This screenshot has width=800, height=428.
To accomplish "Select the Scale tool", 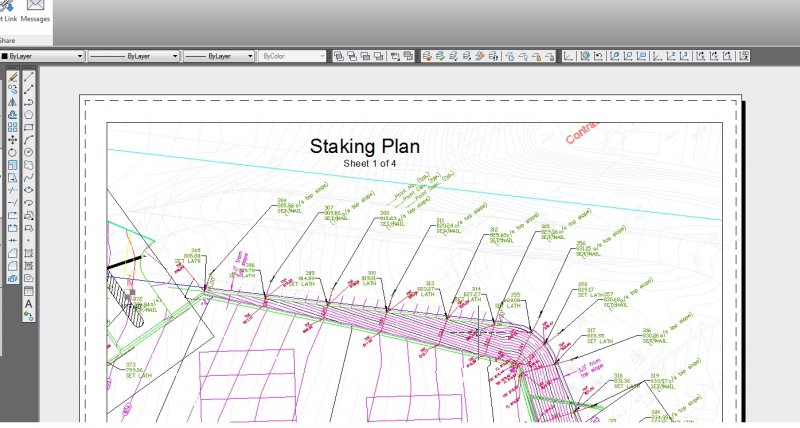I will [13, 165].
